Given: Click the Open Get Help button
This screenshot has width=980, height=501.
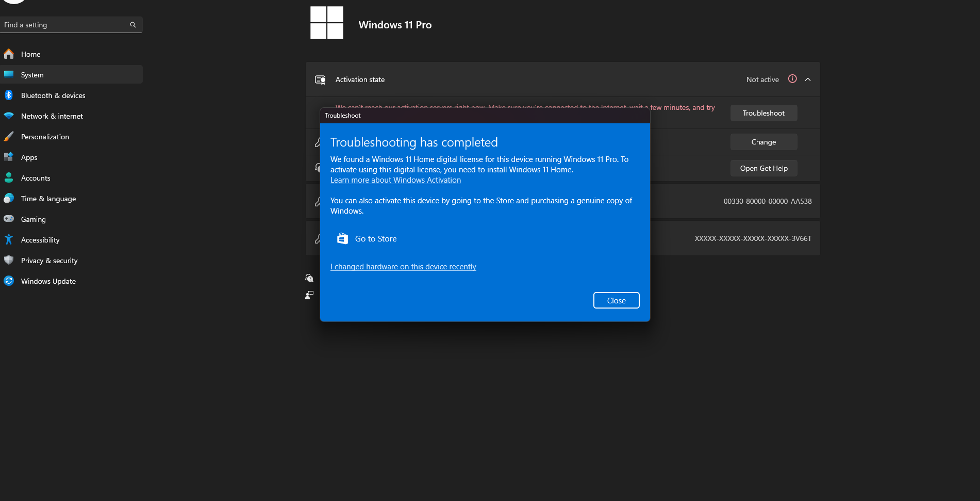Looking at the screenshot, I should tap(763, 168).
